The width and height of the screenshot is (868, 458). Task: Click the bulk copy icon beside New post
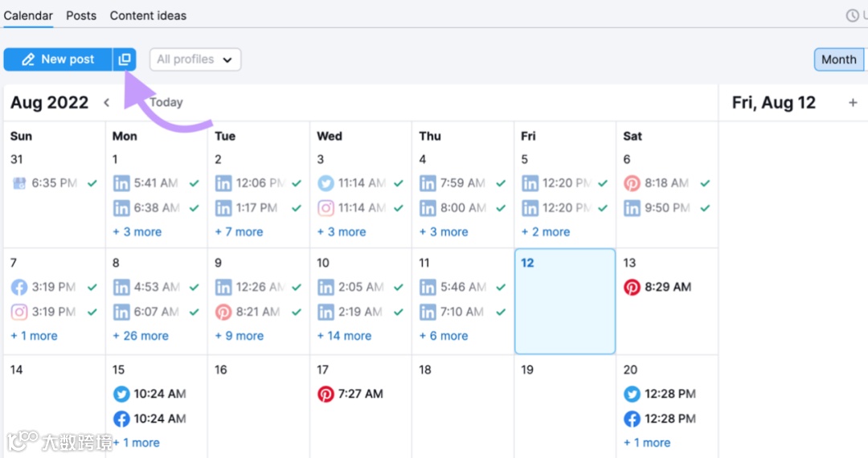[x=125, y=59]
